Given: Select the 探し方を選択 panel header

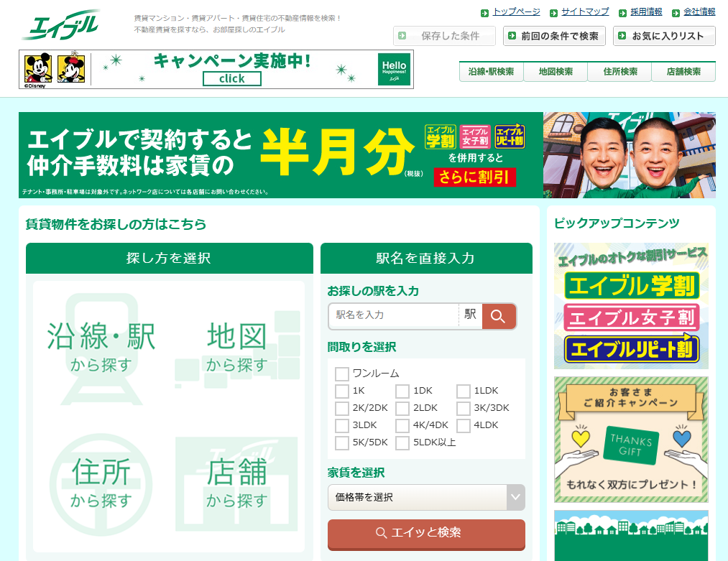Looking at the screenshot, I should pos(170,258).
